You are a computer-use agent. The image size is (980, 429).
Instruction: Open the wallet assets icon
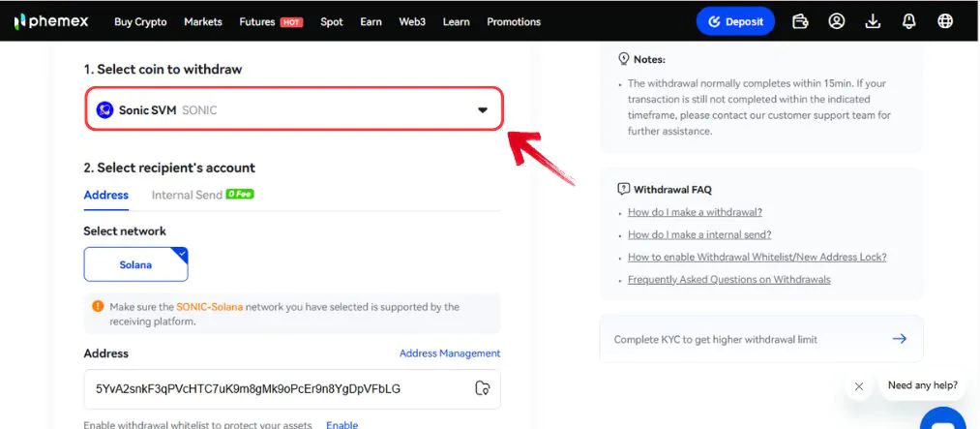800,21
